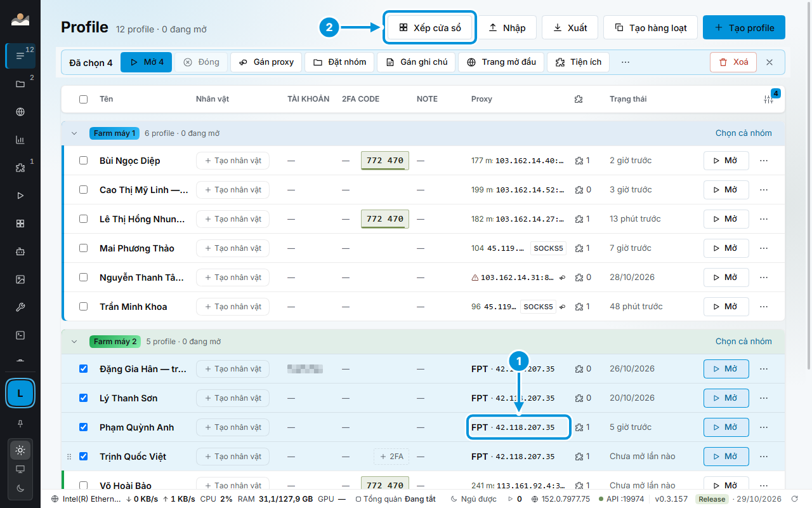Image resolution: width=812 pixels, height=508 pixels.
Task: Click the 2FA add field for Trịnh Quốc Việt
Action: click(391, 457)
